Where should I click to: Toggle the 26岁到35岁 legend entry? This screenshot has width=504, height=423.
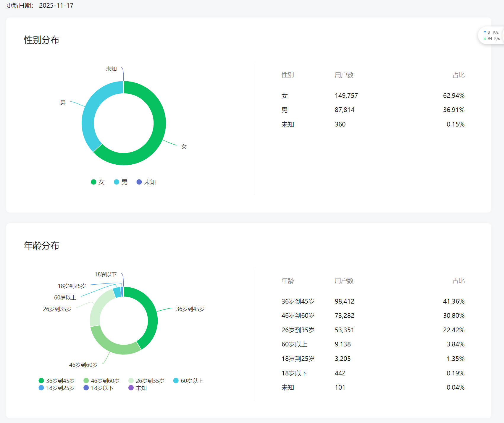point(146,381)
